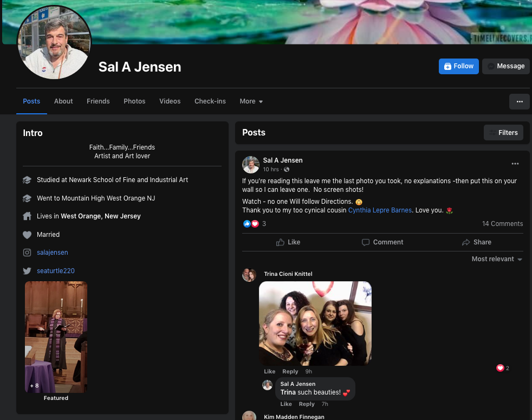Viewport: 532px width, 420px height.
Task: Click 'Studied at Newark School of Fine' text
Action: point(112,179)
